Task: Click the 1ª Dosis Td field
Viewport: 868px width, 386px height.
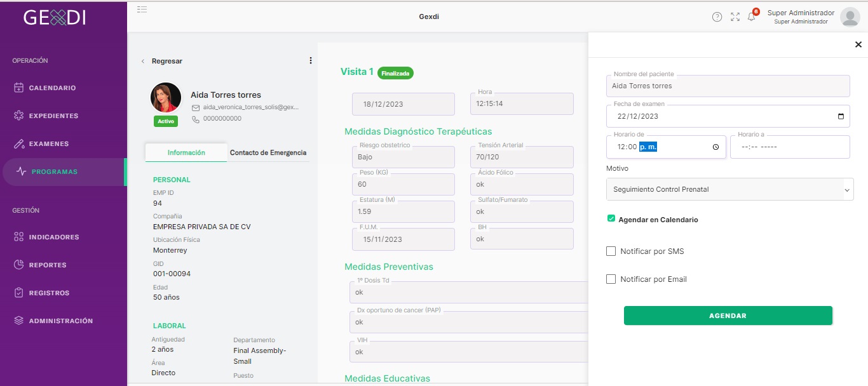Action: pos(469,292)
